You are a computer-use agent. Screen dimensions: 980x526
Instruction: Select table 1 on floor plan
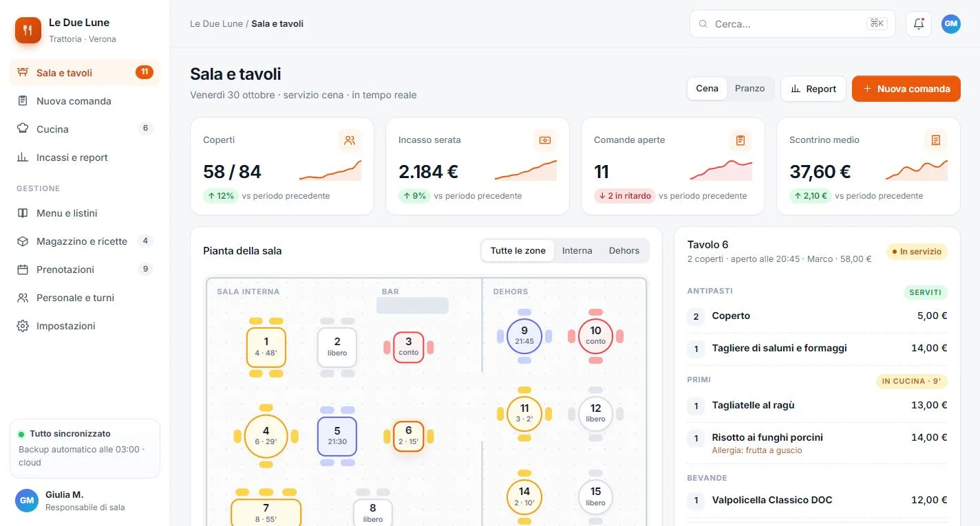click(x=266, y=347)
